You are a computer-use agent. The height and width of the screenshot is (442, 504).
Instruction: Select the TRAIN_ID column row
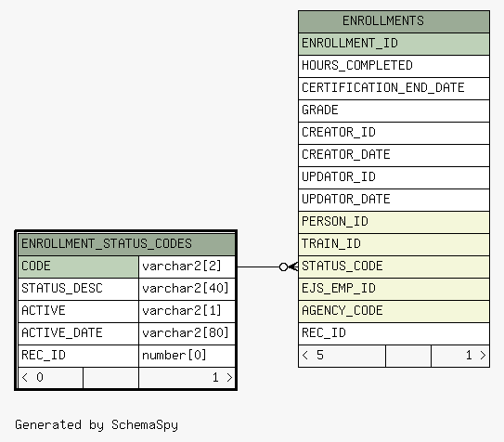(394, 244)
